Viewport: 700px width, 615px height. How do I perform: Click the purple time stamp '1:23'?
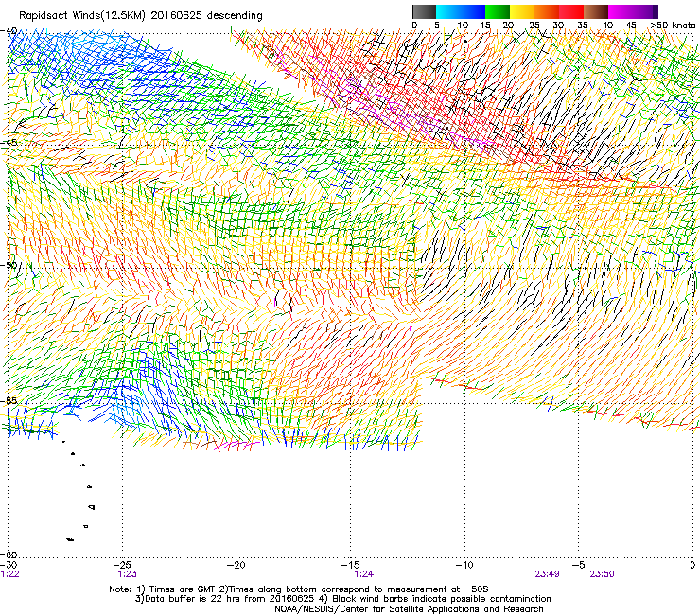pyautogui.click(x=128, y=574)
